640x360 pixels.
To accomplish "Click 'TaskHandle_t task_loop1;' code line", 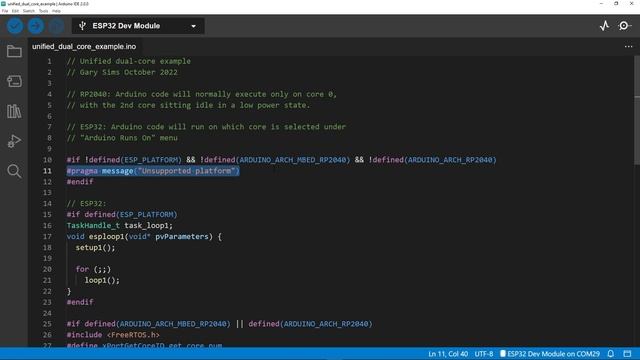I will click(x=120, y=225).
